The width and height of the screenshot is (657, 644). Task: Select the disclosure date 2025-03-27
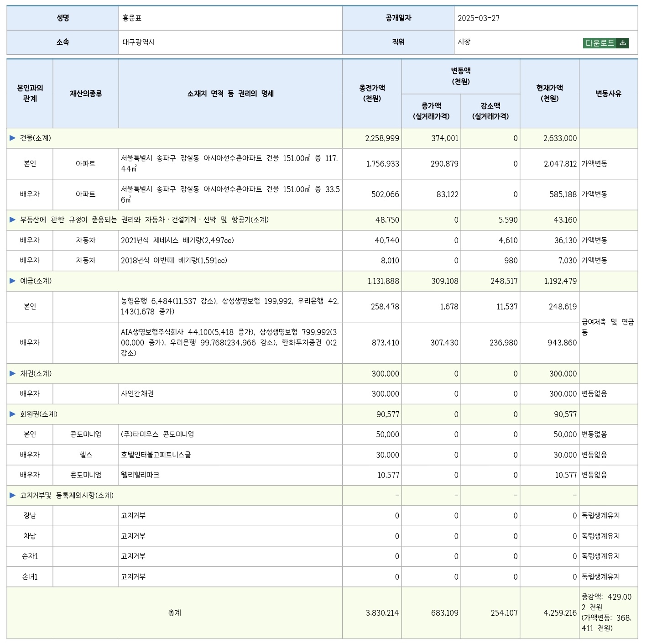(x=479, y=18)
